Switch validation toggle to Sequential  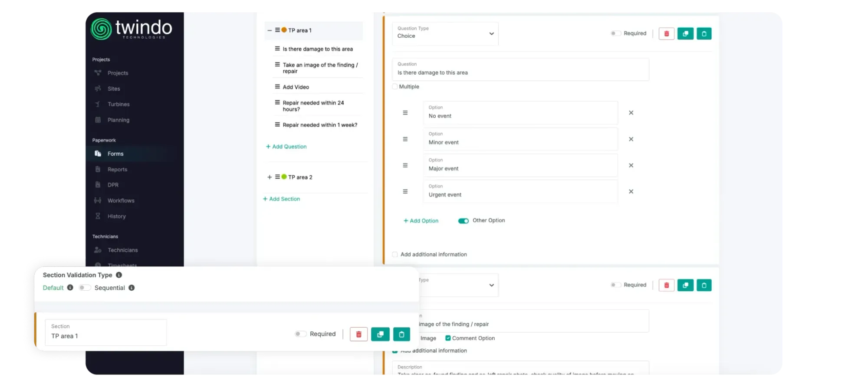[84, 288]
